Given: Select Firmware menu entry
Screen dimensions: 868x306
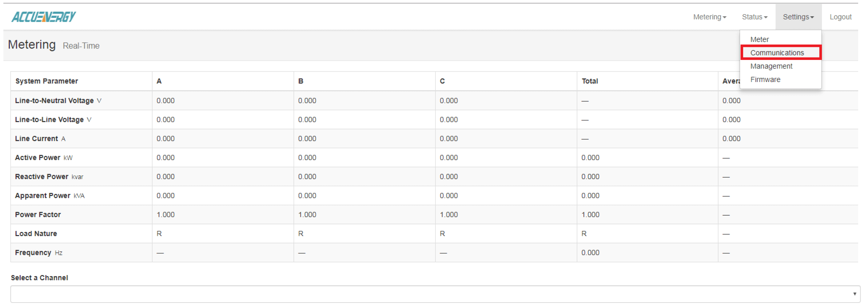Looking at the screenshot, I should pos(765,80).
